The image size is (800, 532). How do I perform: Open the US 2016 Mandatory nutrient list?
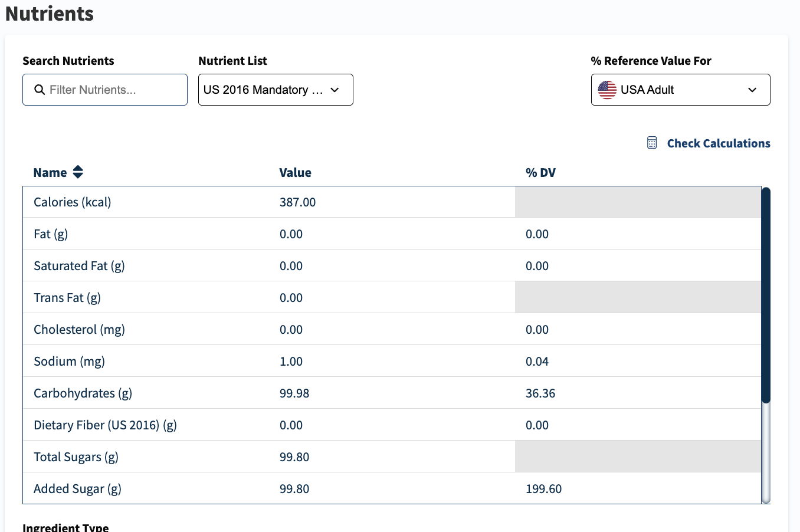(x=276, y=90)
